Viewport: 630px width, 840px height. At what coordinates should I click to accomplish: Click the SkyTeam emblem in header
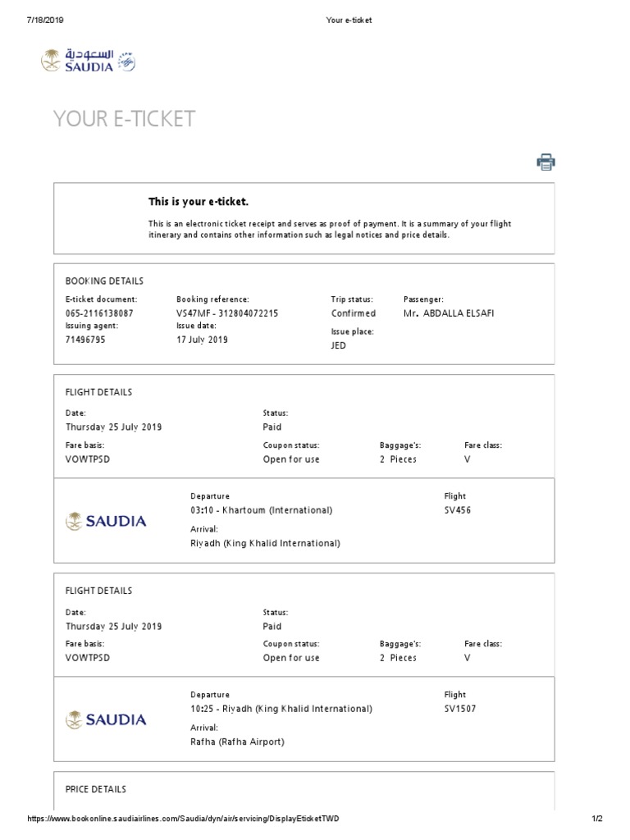click(127, 61)
